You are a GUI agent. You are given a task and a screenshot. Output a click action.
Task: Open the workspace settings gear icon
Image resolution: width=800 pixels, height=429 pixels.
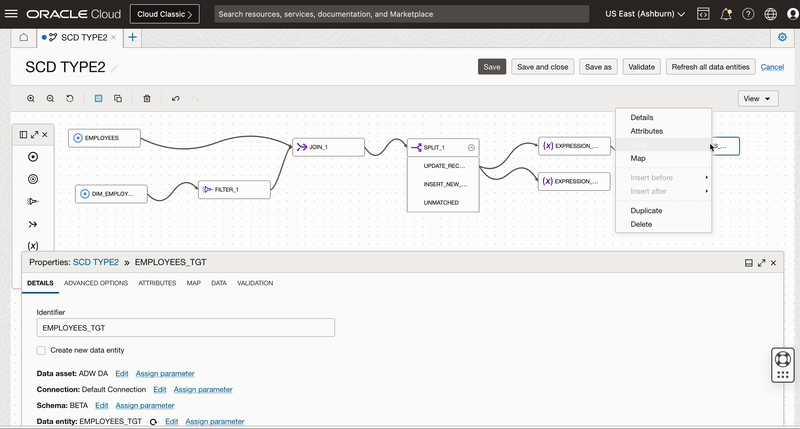pos(782,37)
